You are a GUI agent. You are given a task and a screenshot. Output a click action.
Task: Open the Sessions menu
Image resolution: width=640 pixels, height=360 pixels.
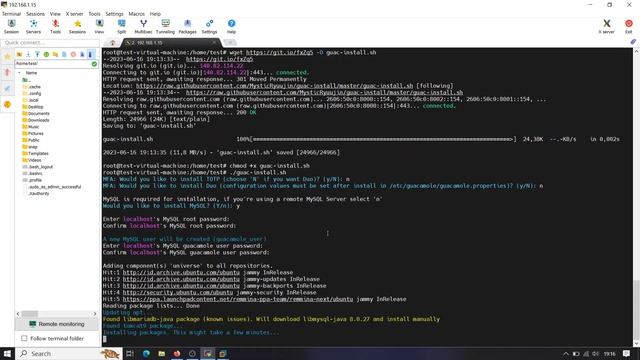coord(36,14)
